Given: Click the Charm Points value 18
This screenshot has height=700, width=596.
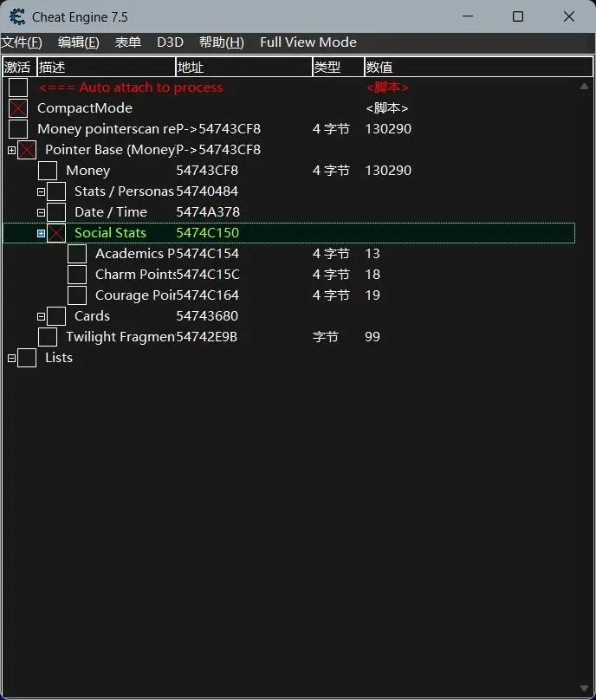Looking at the screenshot, I should (372, 275).
